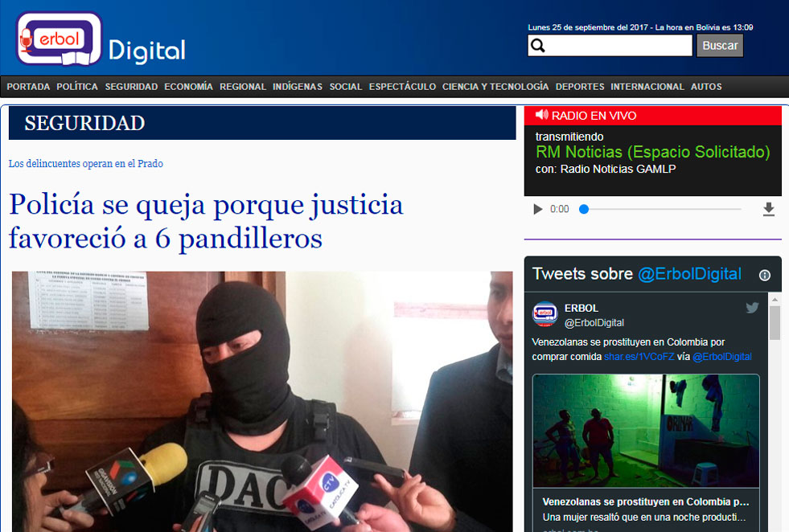Play the live radio audio stream
Image resolution: width=789 pixels, height=532 pixels.
tap(538, 209)
